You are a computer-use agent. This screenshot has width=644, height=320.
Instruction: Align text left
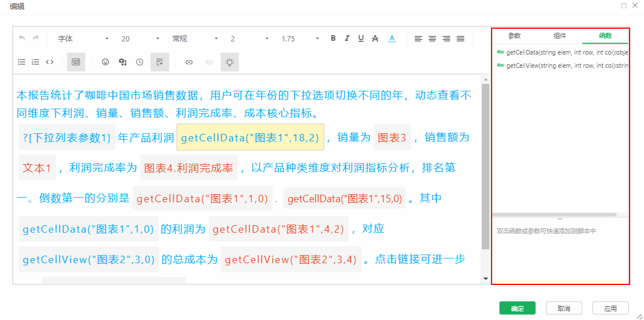click(418, 38)
